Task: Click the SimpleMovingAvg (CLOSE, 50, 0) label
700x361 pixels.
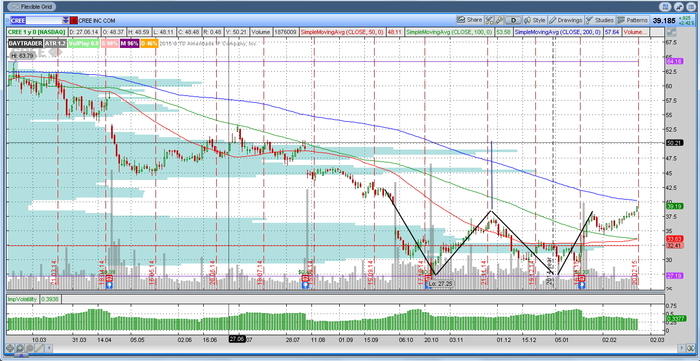Action: pyautogui.click(x=342, y=32)
